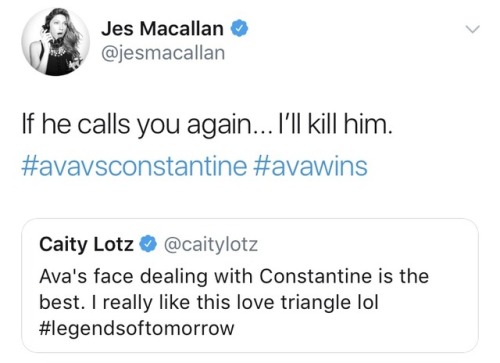Click the phrase "I'll kill him."
This screenshot has height=363, width=500.
click(334, 124)
